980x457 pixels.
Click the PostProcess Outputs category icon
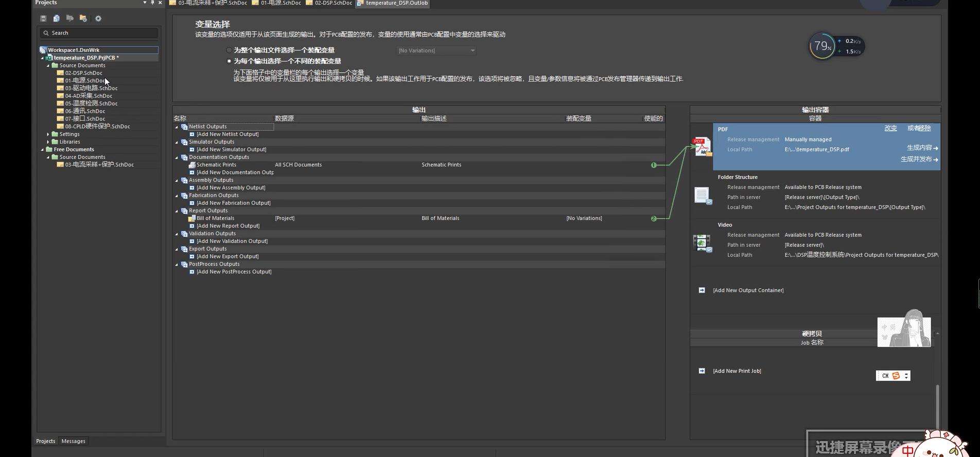pyautogui.click(x=184, y=264)
